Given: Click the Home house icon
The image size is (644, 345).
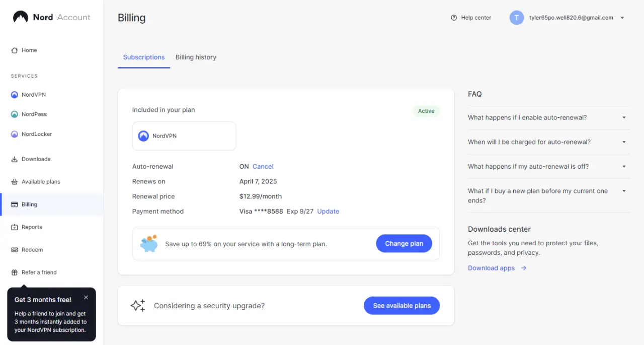Looking at the screenshot, I should [x=14, y=50].
